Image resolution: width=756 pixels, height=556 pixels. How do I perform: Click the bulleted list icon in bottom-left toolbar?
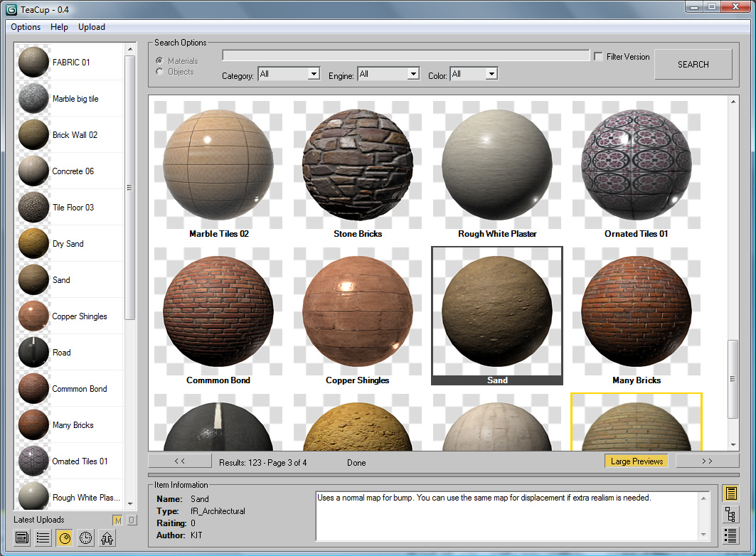click(x=43, y=538)
